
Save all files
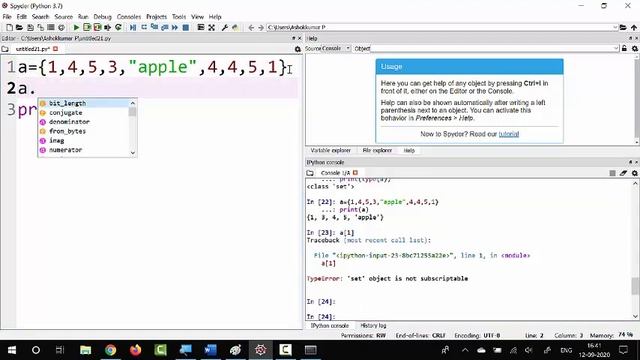[40, 27]
